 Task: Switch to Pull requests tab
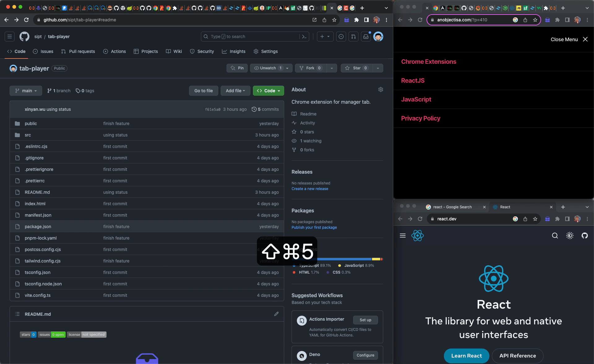point(78,51)
